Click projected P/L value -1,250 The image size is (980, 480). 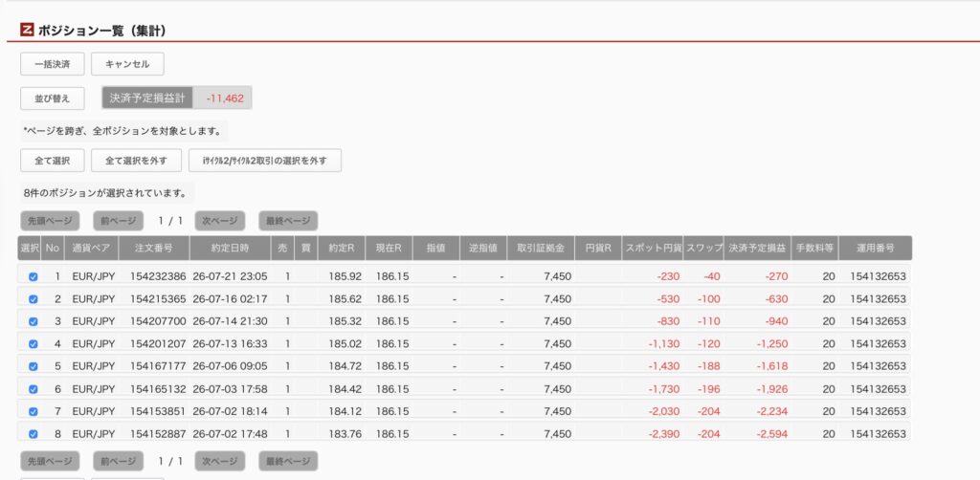772,344
